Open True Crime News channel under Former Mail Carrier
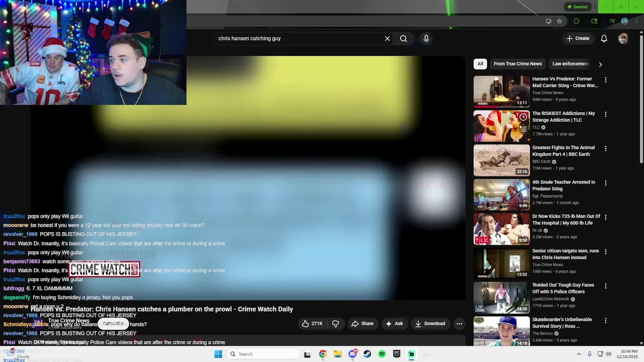The height and width of the screenshot is (362, 644). click(547, 93)
